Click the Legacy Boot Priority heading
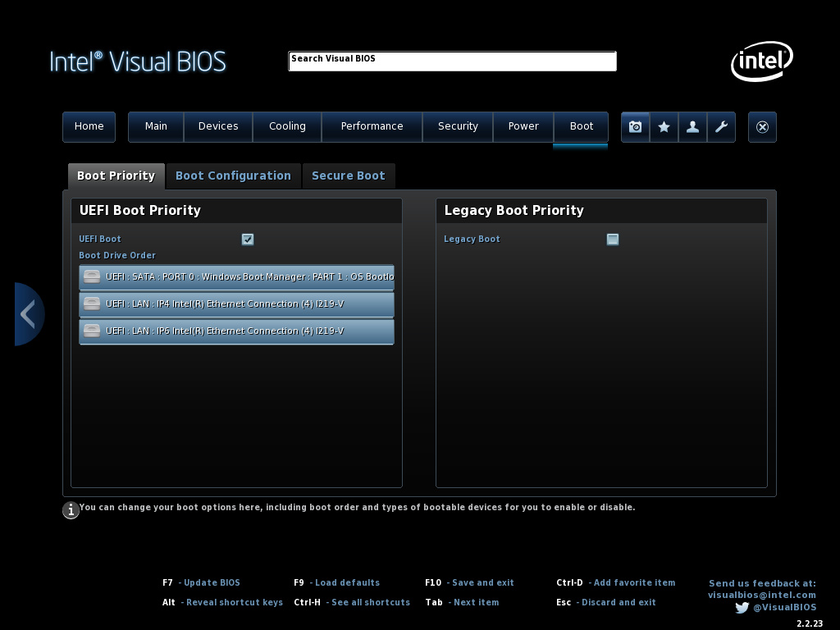This screenshot has width=840, height=630. click(x=514, y=210)
